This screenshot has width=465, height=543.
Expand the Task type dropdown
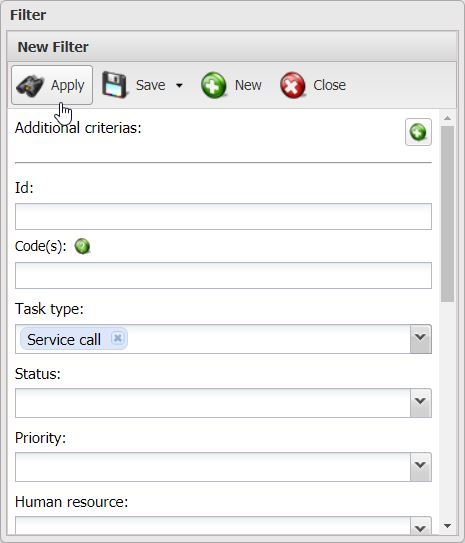point(420,339)
